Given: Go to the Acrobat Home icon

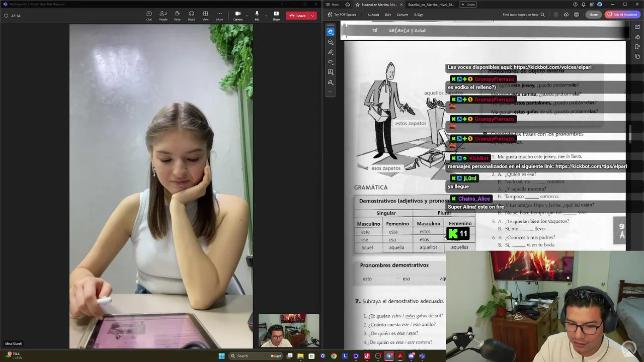Looking at the screenshot, I should coord(348,5).
